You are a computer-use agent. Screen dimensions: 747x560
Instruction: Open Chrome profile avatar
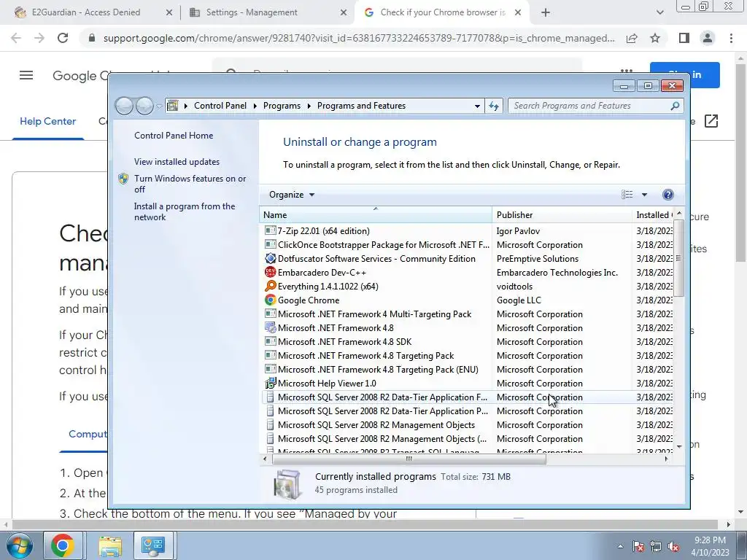tap(708, 38)
